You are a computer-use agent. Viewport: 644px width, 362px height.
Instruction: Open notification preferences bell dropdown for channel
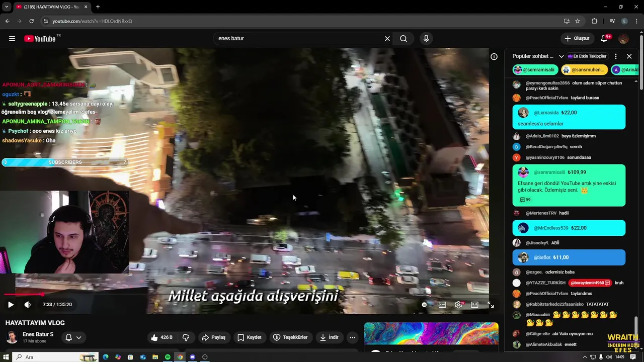(73, 337)
